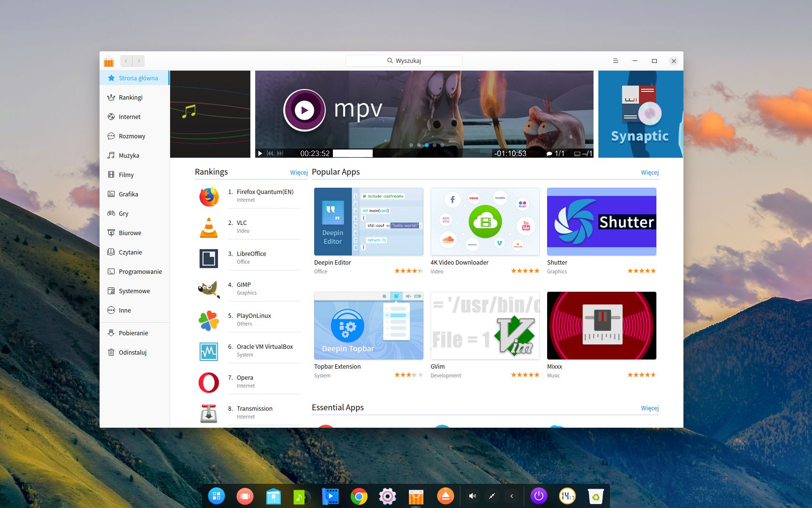Click the Transmission ranking title

(x=255, y=409)
